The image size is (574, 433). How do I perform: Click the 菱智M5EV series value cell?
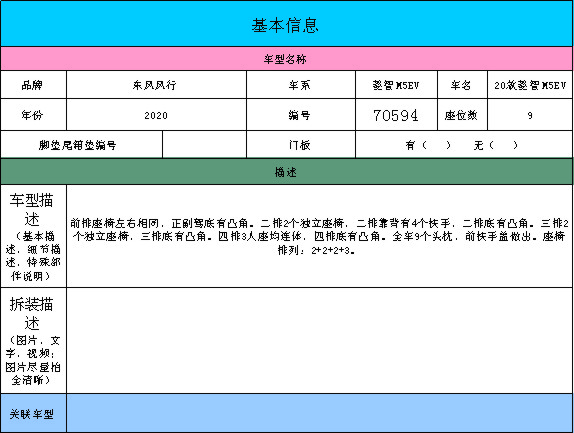[396, 85]
